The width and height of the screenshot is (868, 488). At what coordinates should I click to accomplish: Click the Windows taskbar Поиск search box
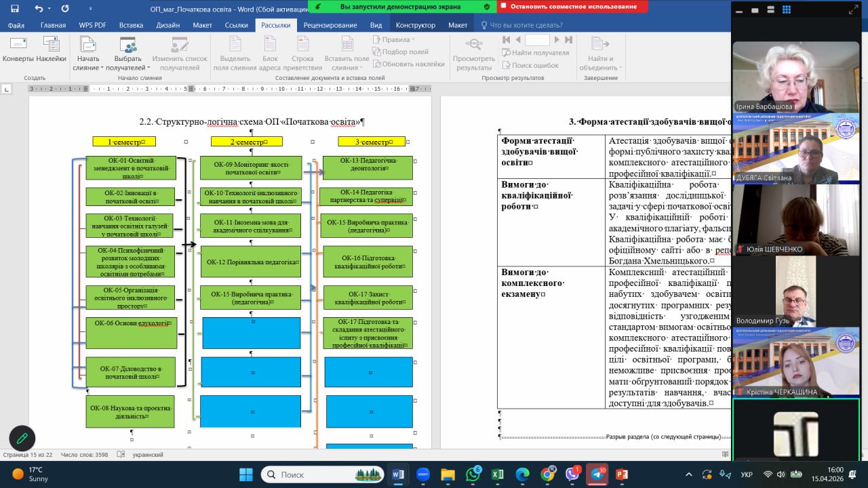pos(319,474)
